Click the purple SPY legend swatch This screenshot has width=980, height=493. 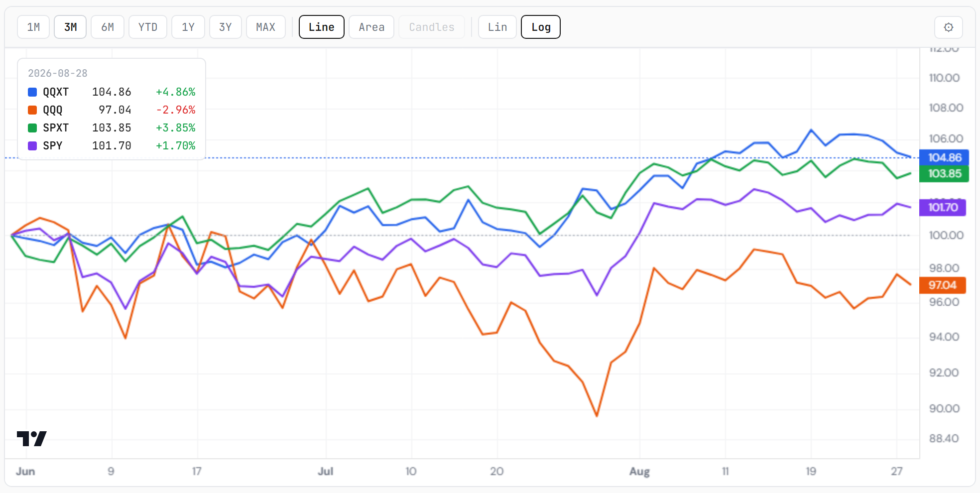[x=32, y=146]
